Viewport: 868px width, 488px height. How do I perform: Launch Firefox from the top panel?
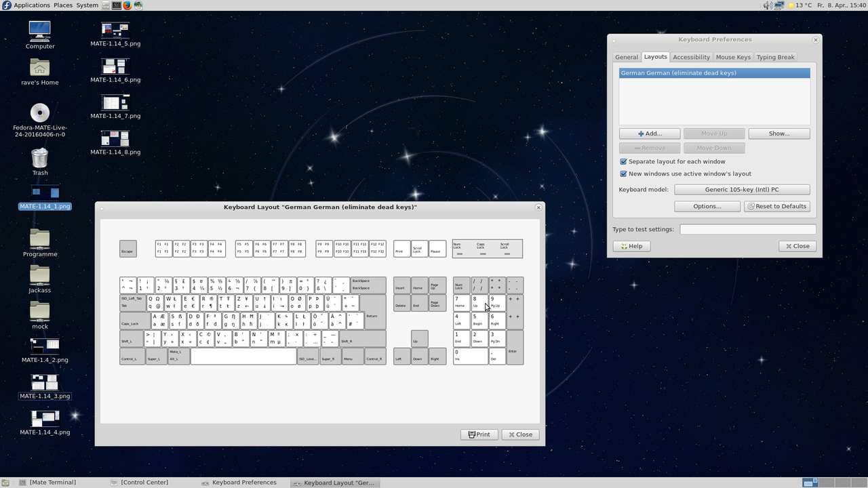point(127,5)
